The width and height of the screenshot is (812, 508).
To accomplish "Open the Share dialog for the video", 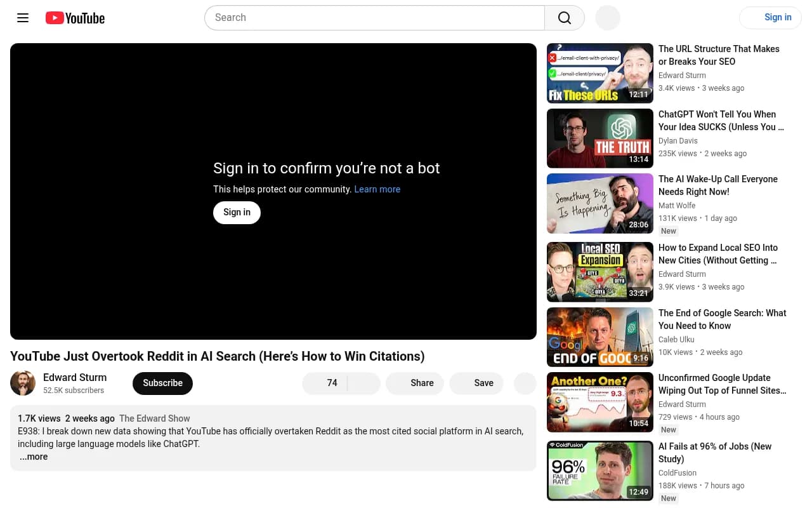I will (x=415, y=383).
